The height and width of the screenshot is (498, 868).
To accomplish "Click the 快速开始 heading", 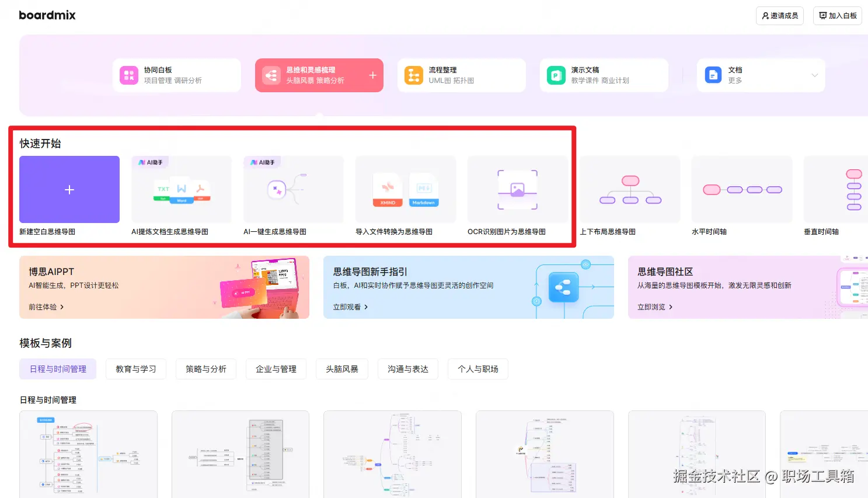I will coord(40,144).
